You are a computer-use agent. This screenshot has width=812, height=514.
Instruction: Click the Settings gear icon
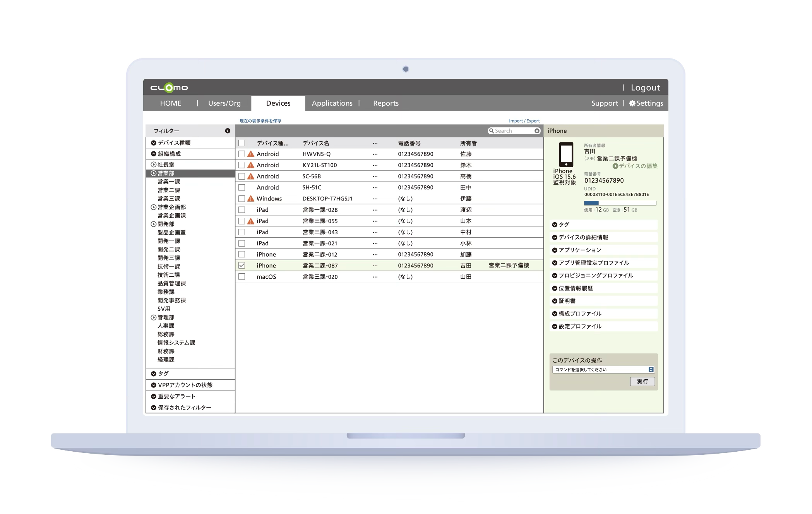tap(632, 103)
